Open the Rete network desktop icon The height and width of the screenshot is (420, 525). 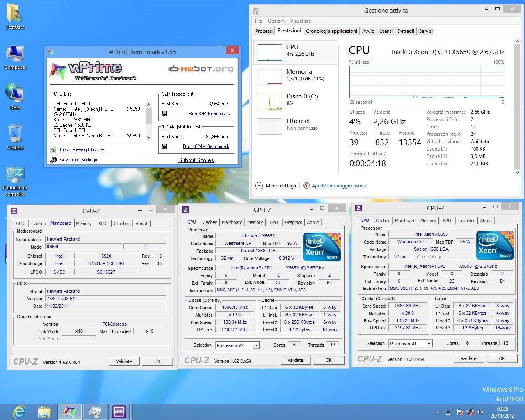[15, 96]
